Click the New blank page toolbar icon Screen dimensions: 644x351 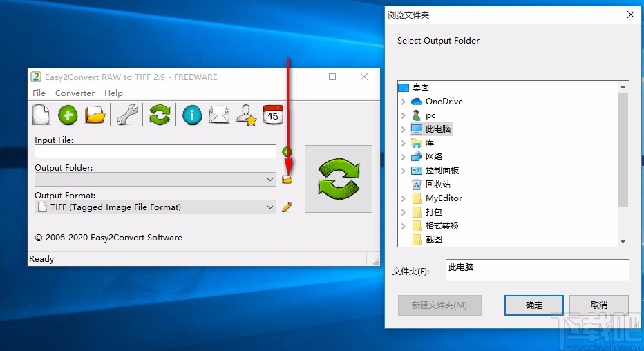coord(41,115)
